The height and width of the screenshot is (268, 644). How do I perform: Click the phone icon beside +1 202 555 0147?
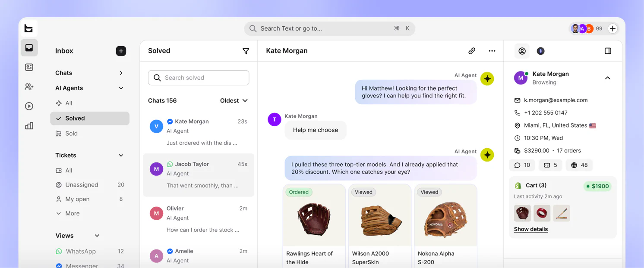pos(517,113)
